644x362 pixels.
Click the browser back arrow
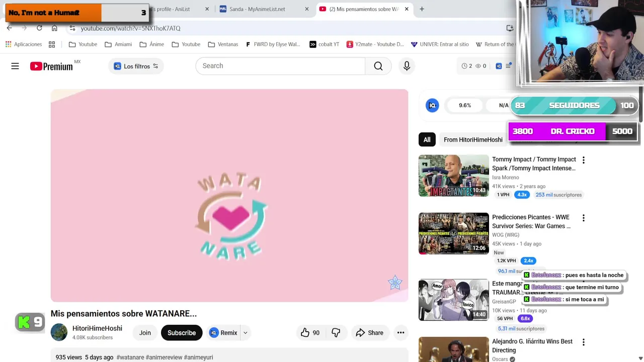coord(9,28)
